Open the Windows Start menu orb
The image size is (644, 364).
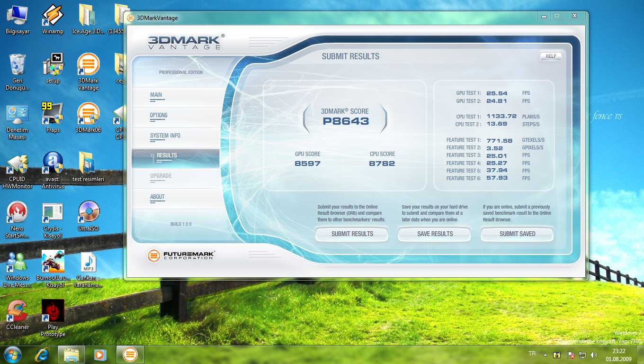12,354
